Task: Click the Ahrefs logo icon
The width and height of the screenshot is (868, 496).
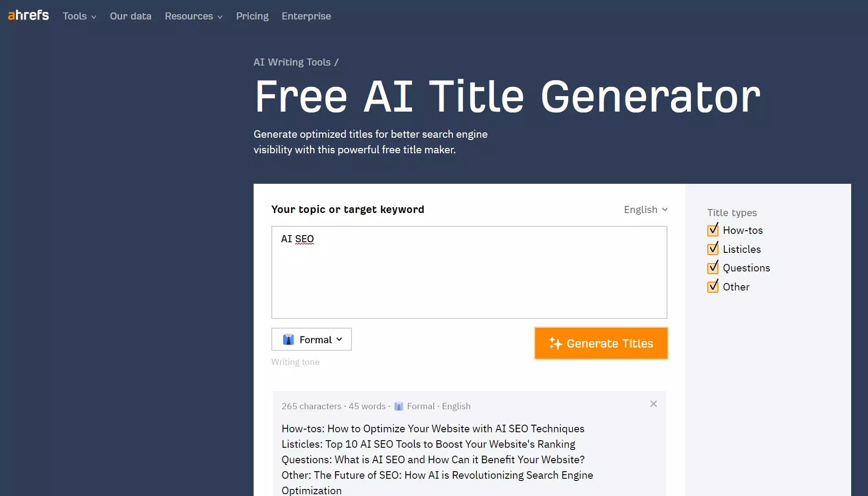Action: click(28, 15)
